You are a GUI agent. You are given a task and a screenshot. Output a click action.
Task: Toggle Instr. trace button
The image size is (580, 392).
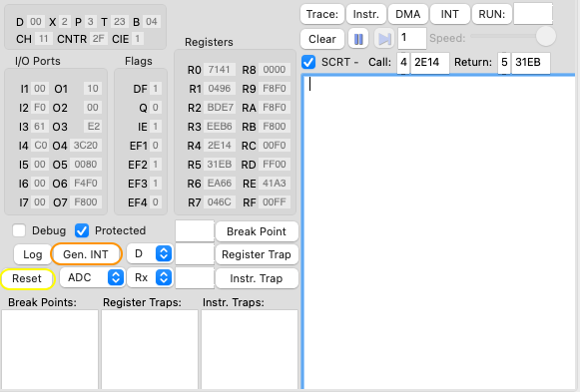(x=365, y=14)
